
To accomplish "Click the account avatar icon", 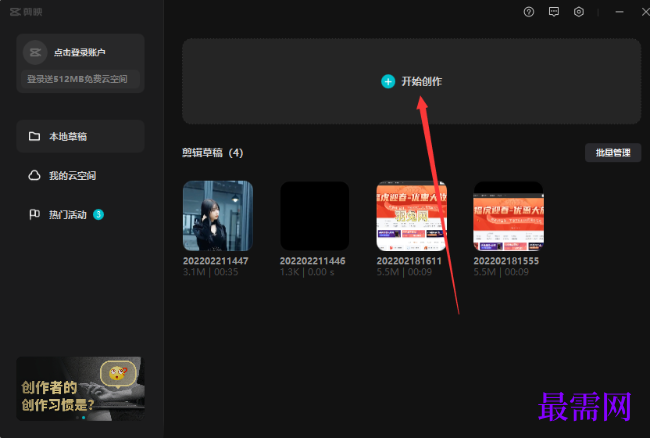I will pyautogui.click(x=35, y=52).
